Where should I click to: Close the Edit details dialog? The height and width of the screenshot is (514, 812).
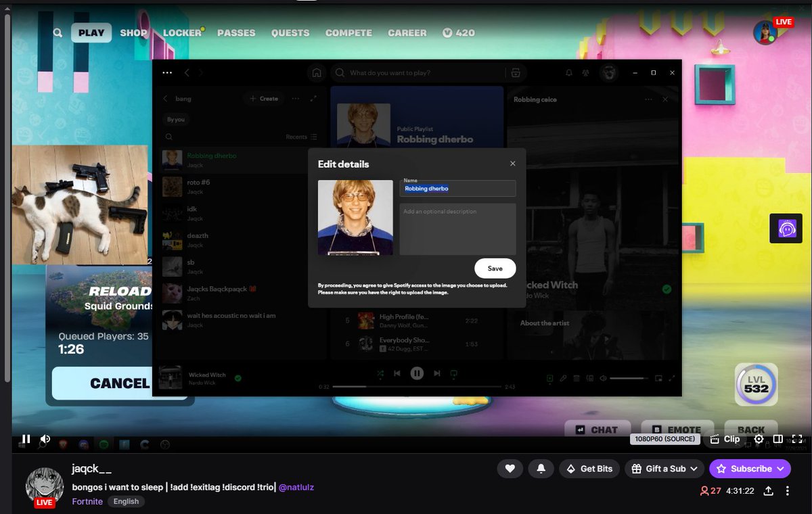click(x=513, y=164)
